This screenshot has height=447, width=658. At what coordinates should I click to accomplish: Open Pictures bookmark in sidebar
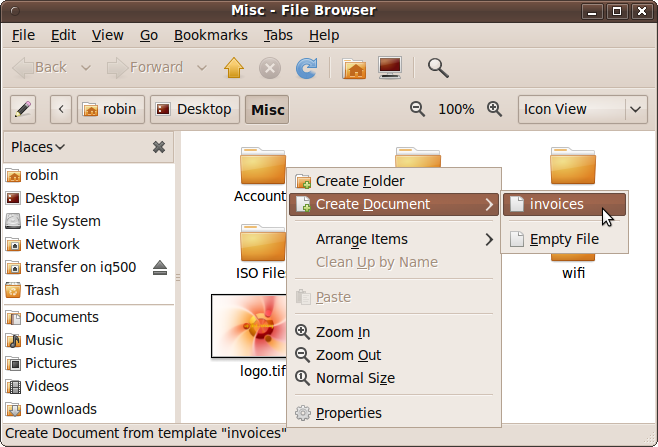tap(89, 363)
